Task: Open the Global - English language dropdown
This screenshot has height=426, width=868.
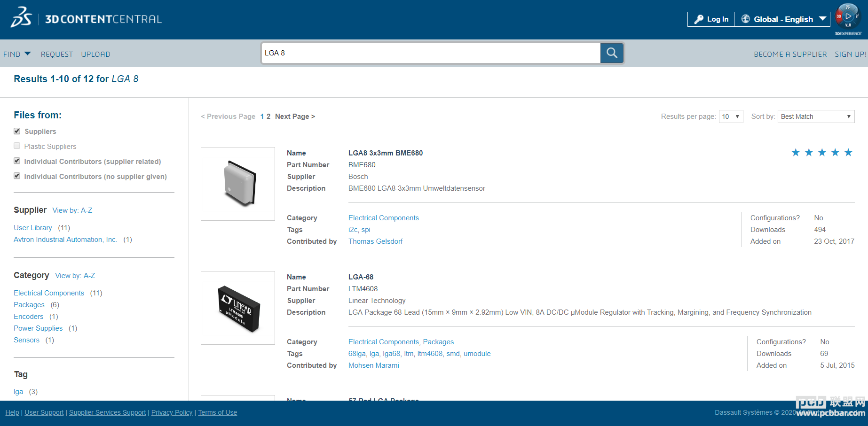Action: point(782,19)
